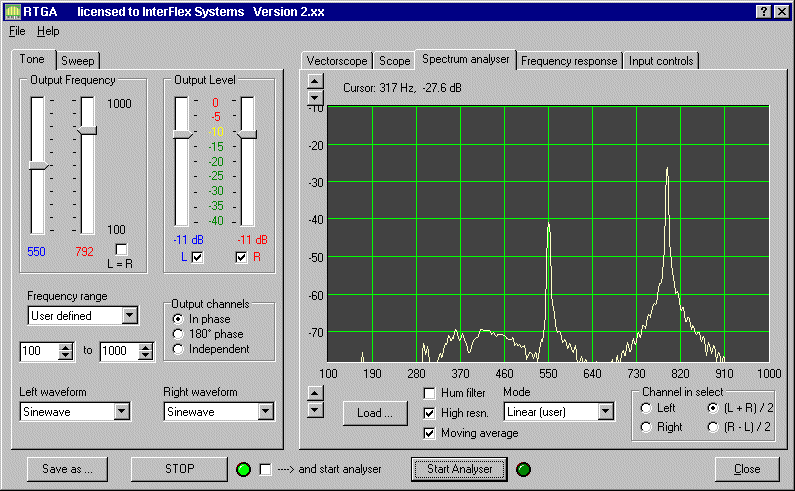Click the STOP button

(x=179, y=469)
